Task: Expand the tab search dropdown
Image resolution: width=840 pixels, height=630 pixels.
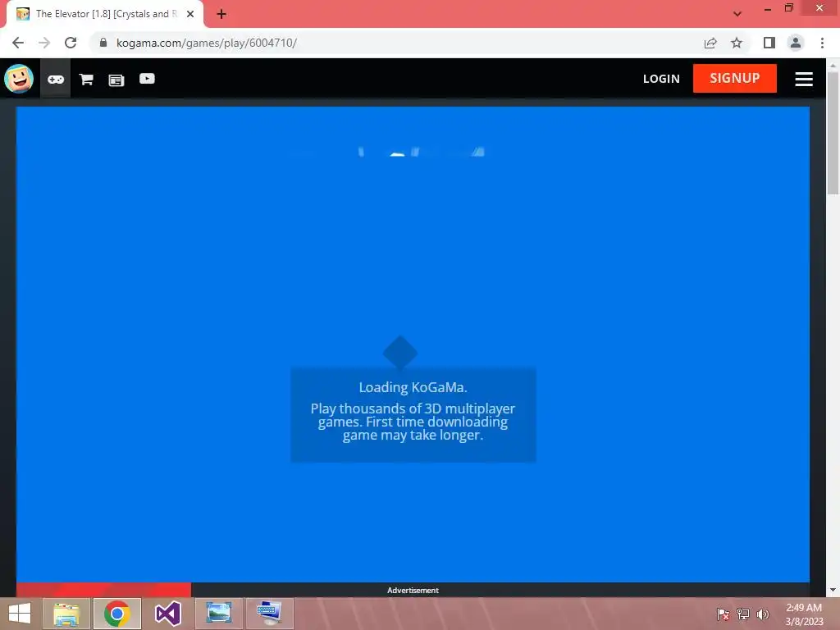Action: coord(737,14)
